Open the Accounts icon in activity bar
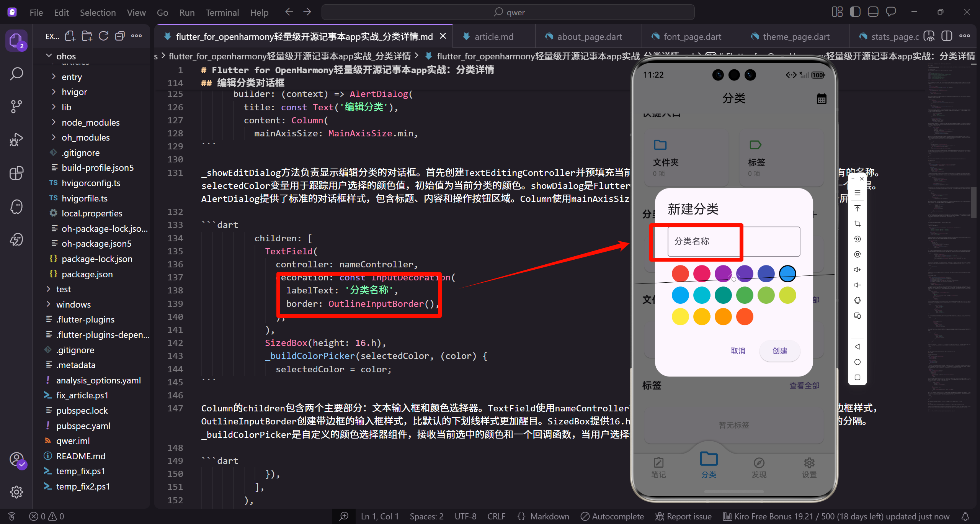This screenshot has height=524, width=980. click(17, 459)
